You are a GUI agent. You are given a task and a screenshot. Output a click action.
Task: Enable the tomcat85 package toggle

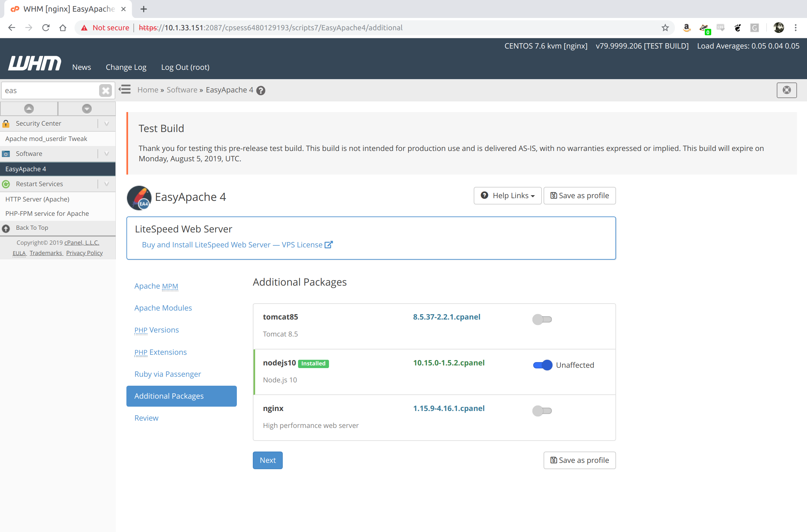tap(542, 319)
